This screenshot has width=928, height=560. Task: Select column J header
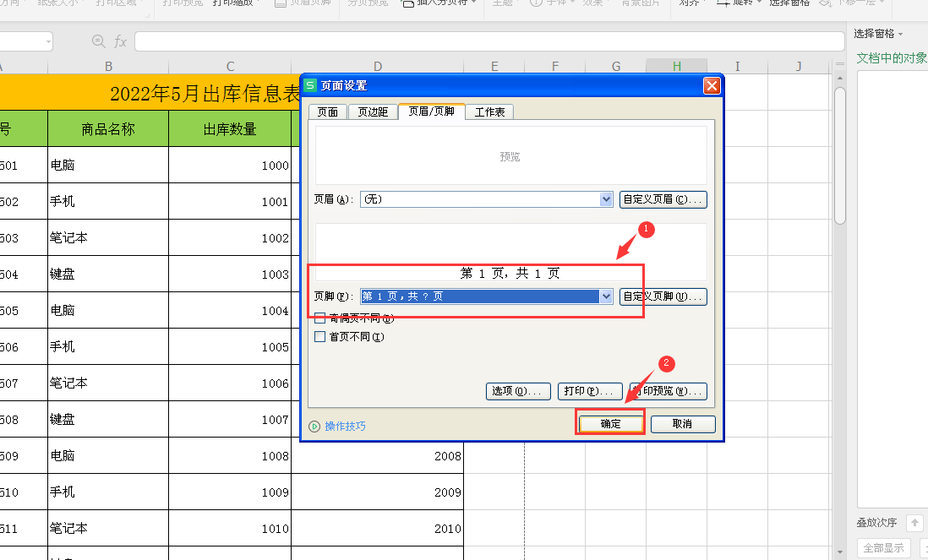tap(799, 66)
